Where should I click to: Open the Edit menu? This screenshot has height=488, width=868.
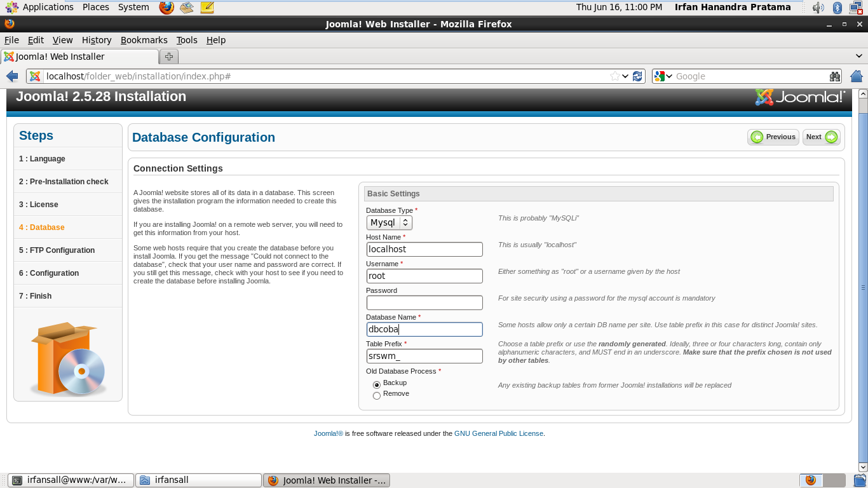click(x=36, y=40)
